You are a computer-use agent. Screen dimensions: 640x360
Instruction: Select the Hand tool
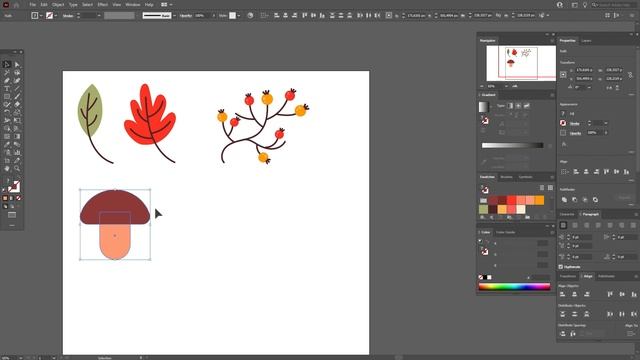click(x=7, y=168)
